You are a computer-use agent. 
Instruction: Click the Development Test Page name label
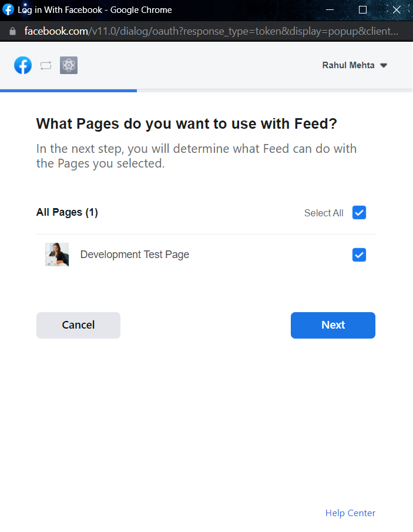tap(135, 255)
